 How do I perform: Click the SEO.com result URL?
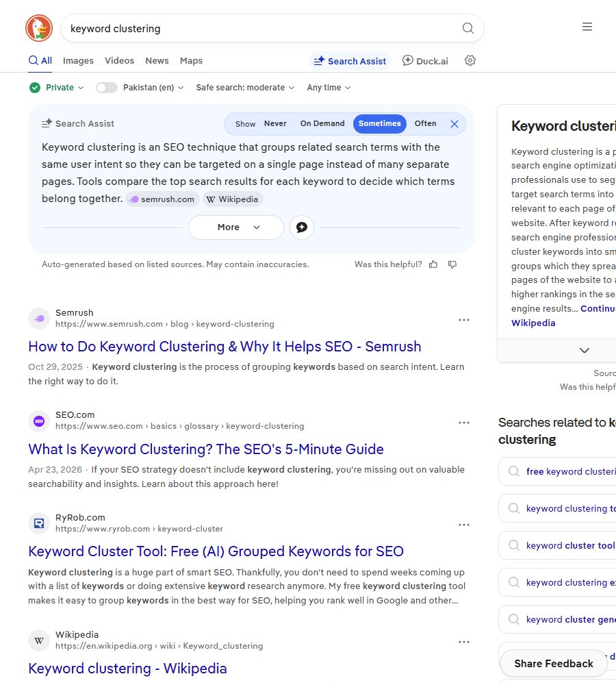coord(180,426)
